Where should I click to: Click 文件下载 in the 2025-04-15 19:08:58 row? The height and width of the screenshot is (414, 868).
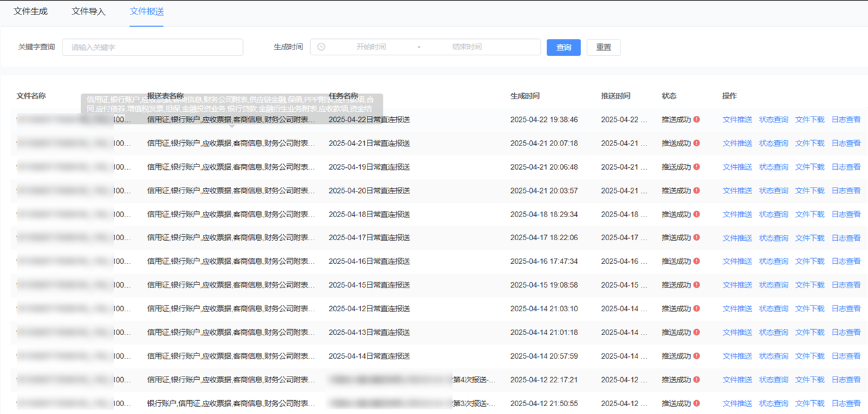pyautogui.click(x=810, y=285)
